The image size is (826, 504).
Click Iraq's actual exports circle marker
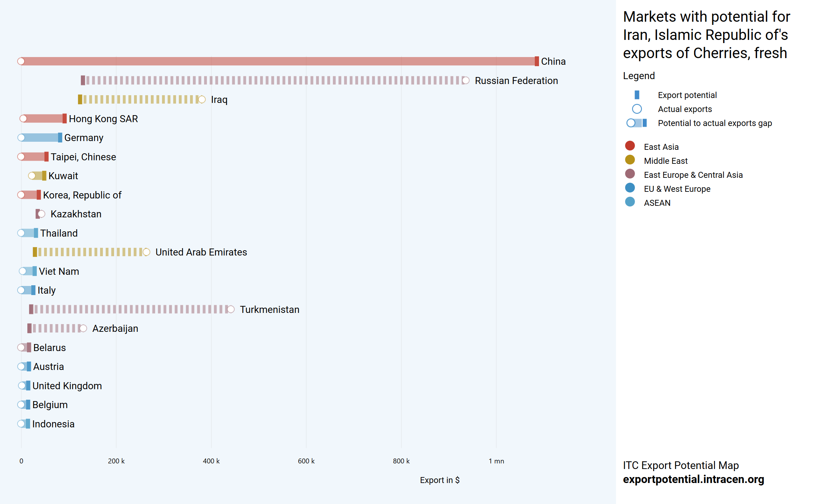click(x=202, y=99)
